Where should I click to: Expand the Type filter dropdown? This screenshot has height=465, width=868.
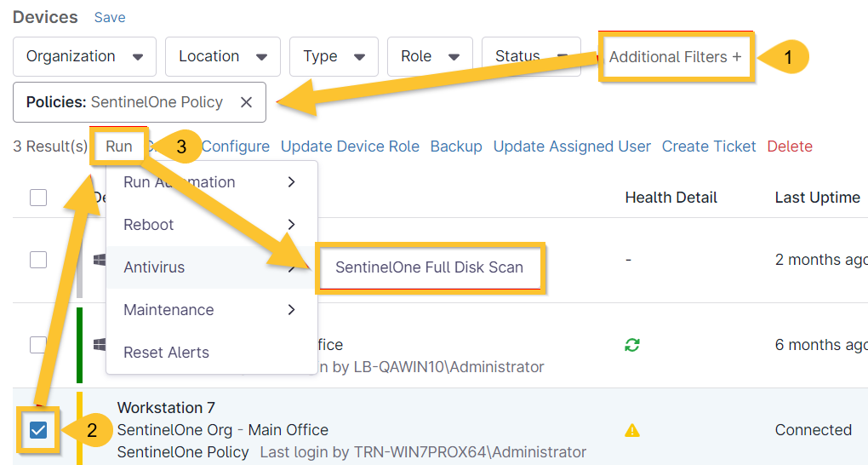click(334, 56)
